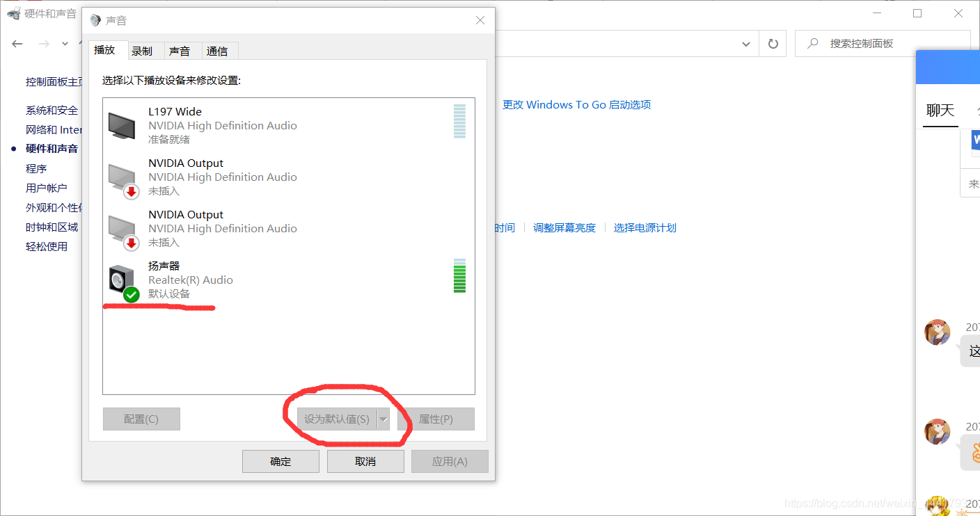Click the L197 Wide volume level meter
This screenshot has width=980, height=516.
click(459, 122)
